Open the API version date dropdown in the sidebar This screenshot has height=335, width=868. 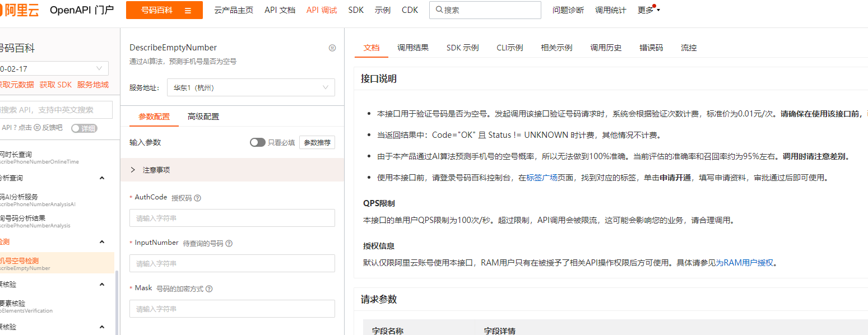54,68
